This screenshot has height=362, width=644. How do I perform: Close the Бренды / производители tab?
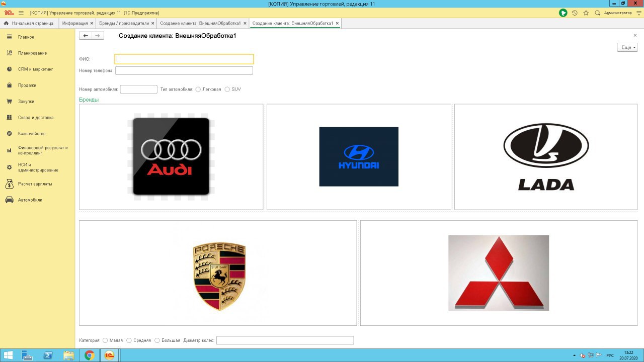(x=153, y=23)
